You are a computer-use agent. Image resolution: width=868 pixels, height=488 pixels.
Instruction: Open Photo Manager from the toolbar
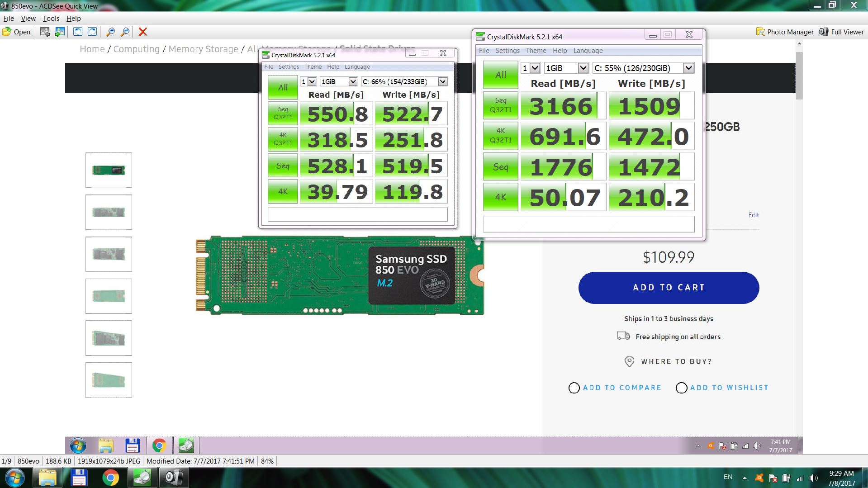point(785,32)
